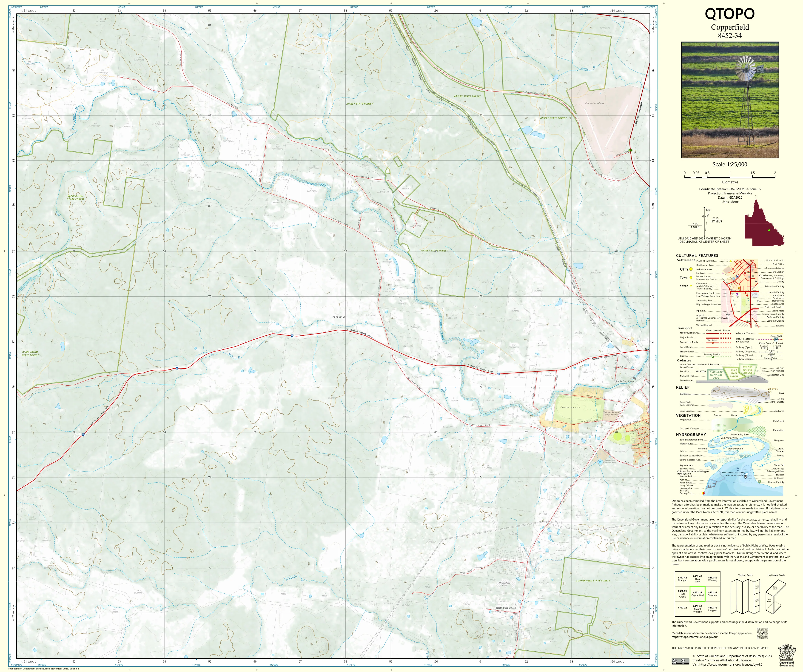
Task: Select index cell 8452-31 Clermont
Action: (712, 594)
